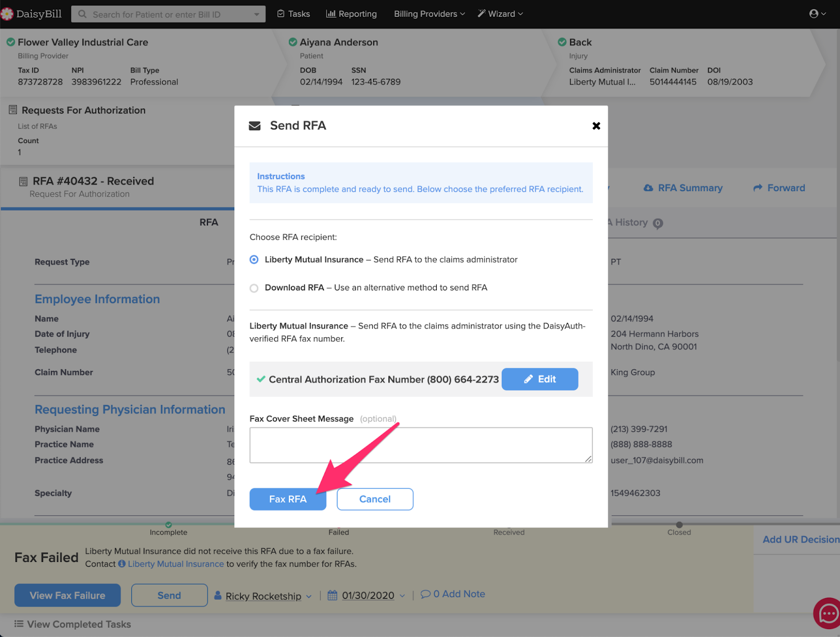The width and height of the screenshot is (840, 637).
Task: Open the Wizard dropdown menu
Action: [500, 14]
